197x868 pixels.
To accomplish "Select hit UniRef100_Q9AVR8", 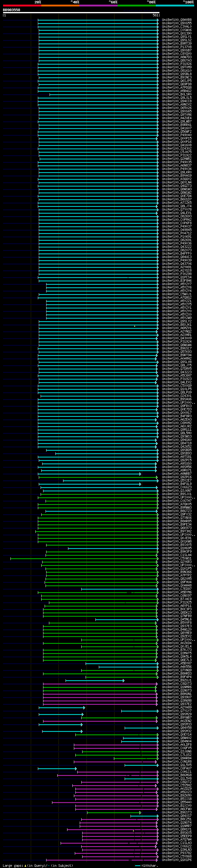I will point(177,20).
